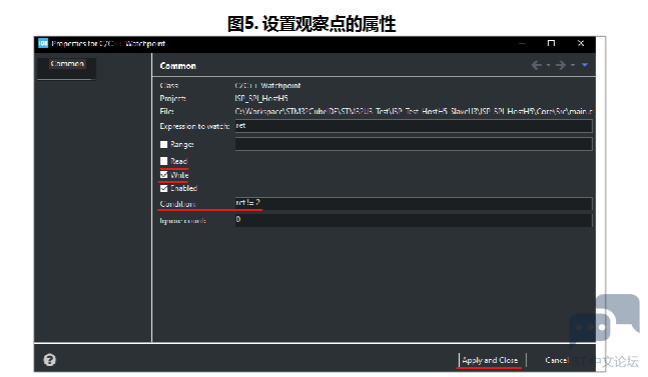Click the Expression to watch field
Viewport: 648px width, 377px height.
tap(414, 126)
